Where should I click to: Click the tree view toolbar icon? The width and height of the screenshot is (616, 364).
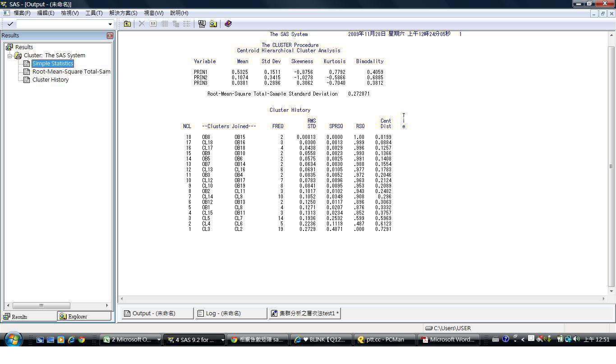coord(176,24)
